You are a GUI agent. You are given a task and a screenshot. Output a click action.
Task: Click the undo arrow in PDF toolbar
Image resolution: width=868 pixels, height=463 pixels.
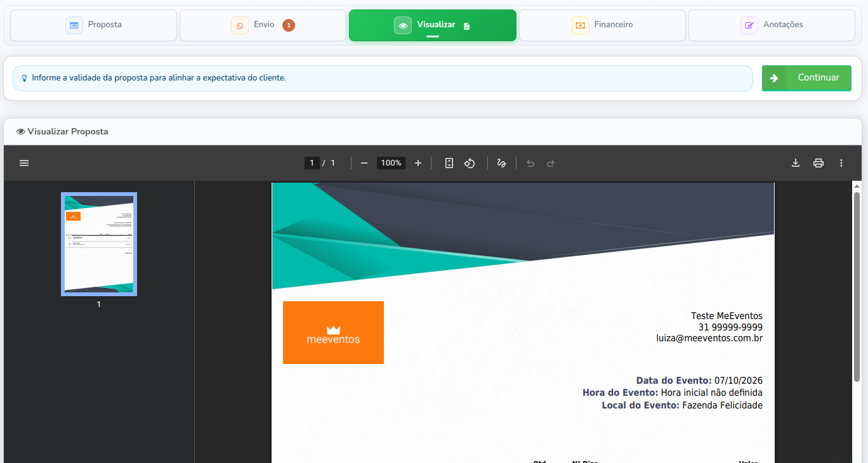pos(530,163)
